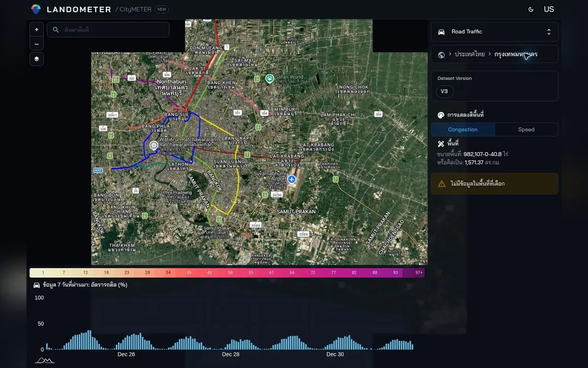Image resolution: width=588 pixels, height=368 pixels.
Task: Click the globe icon in the breadcrumb
Action: 441,54
